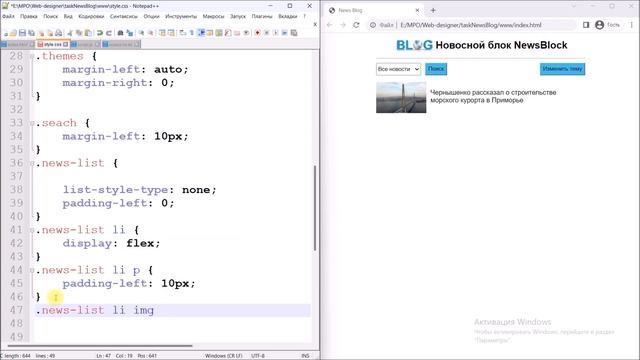
Task: Click the Save All toolbar icon
Action: click(x=31, y=33)
